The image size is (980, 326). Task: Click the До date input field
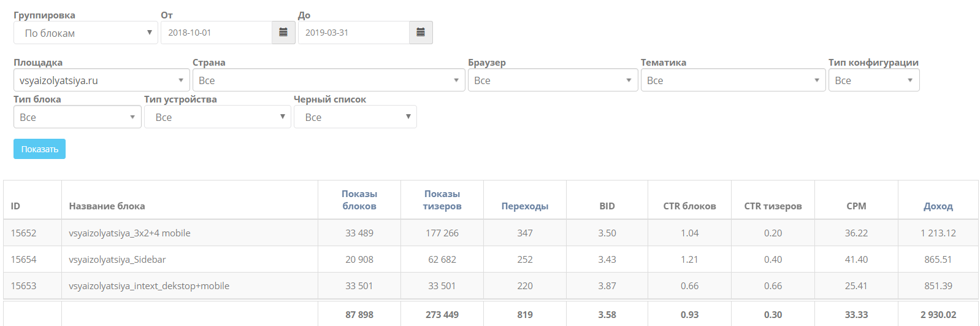click(354, 33)
